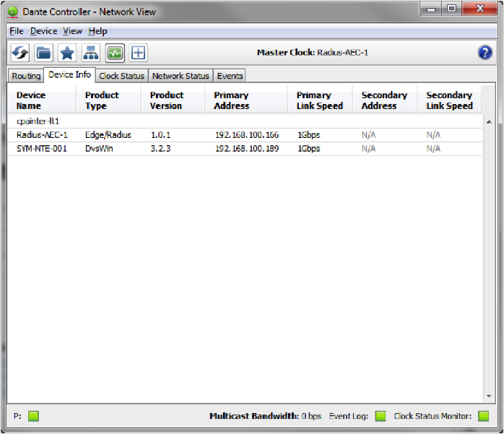The image size is (504, 434).
Task: Click the Event Log green status indicator
Action: [380, 416]
